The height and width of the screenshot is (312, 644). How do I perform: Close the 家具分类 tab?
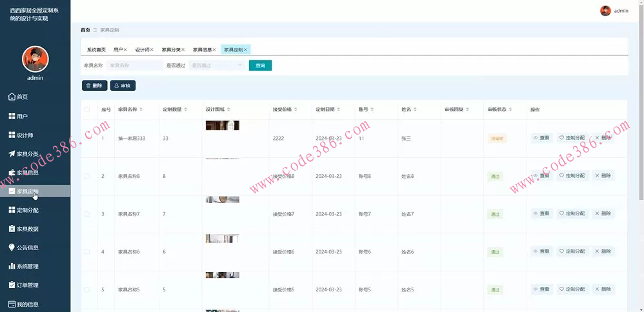pyautogui.click(x=183, y=50)
